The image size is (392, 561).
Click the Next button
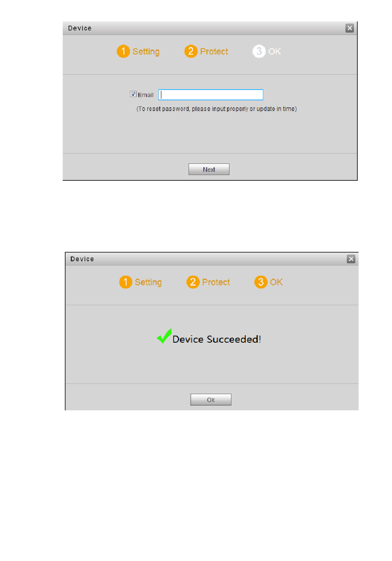point(209,169)
